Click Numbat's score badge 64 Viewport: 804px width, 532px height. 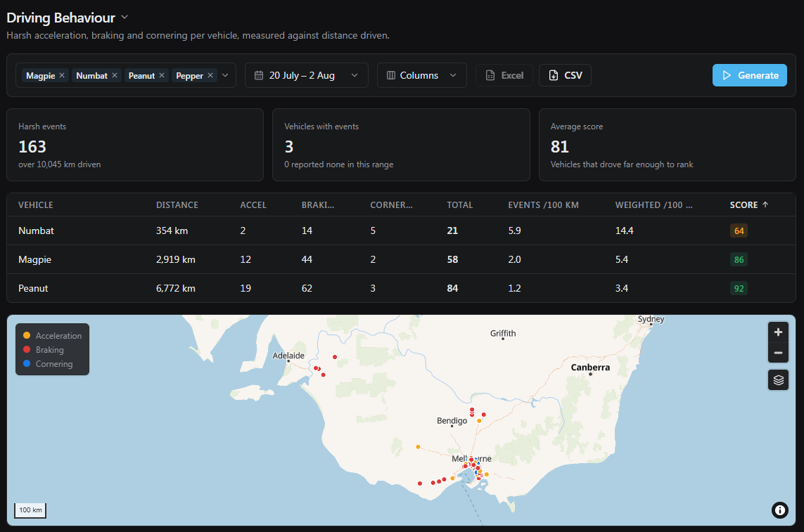739,231
